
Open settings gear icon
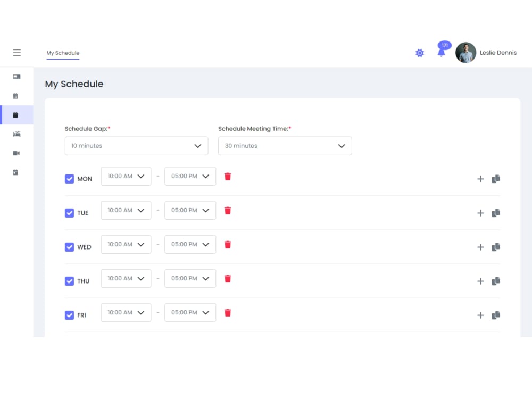pos(420,53)
